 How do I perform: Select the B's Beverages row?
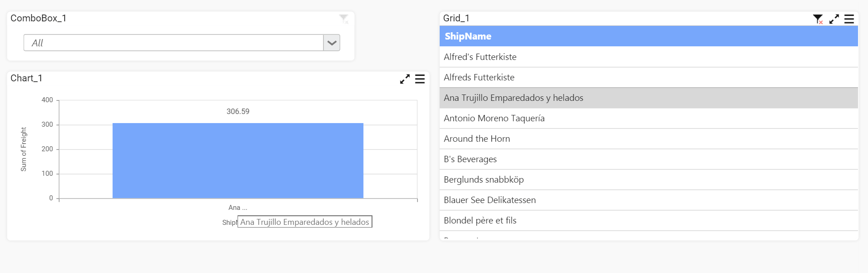point(470,159)
